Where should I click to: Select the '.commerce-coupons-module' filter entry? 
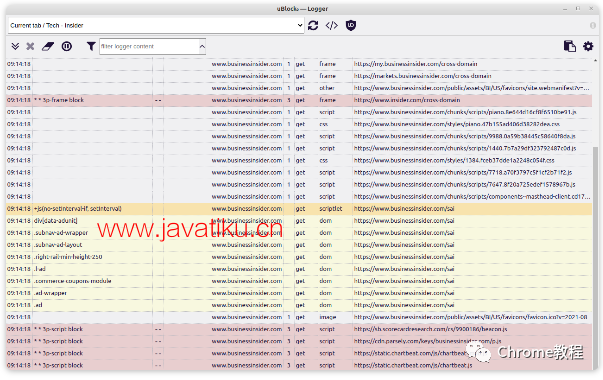tap(73, 281)
